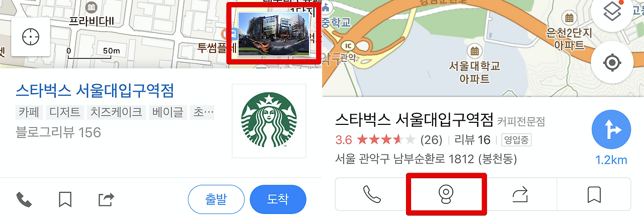The image size is (644, 218).
Task: Tap the phone icon in right panel
Action: click(372, 194)
